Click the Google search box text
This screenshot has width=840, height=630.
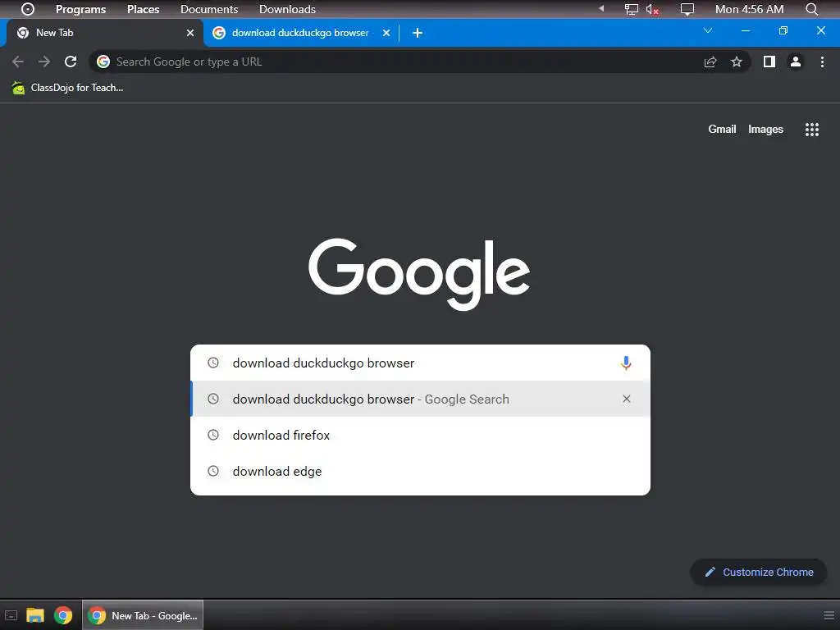[x=323, y=363]
